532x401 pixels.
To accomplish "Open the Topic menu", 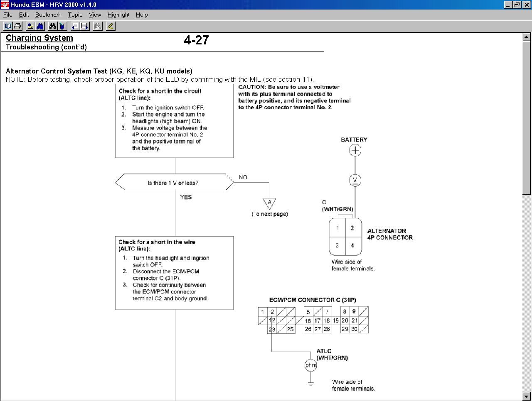I will tap(75, 15).
